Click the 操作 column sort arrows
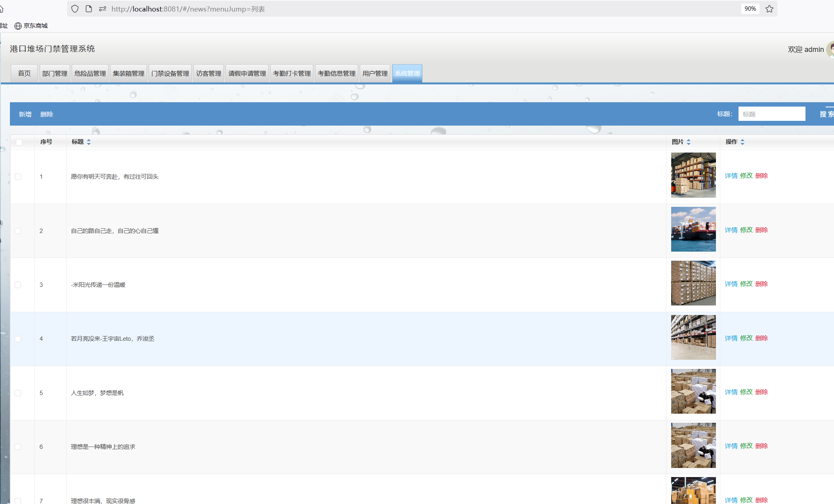This screenshot has height=504, width=834. pyautogui.click(x=742, y=142)
